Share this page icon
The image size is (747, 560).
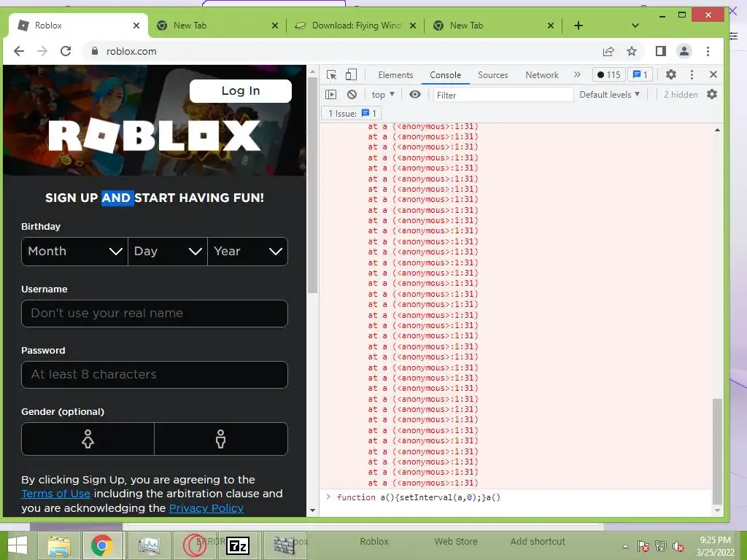608,52
